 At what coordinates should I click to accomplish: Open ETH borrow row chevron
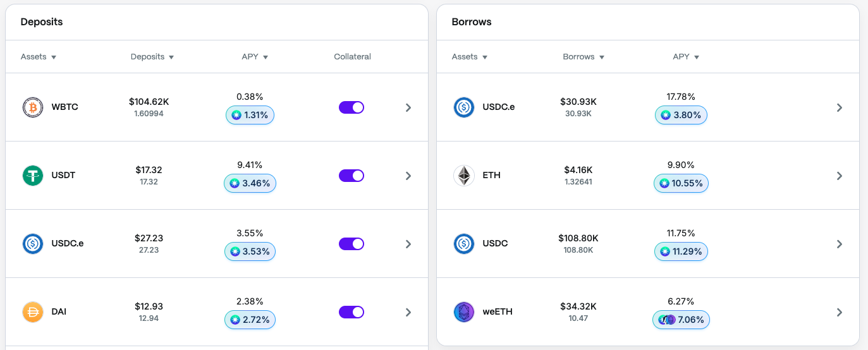[x=840, y=176]
